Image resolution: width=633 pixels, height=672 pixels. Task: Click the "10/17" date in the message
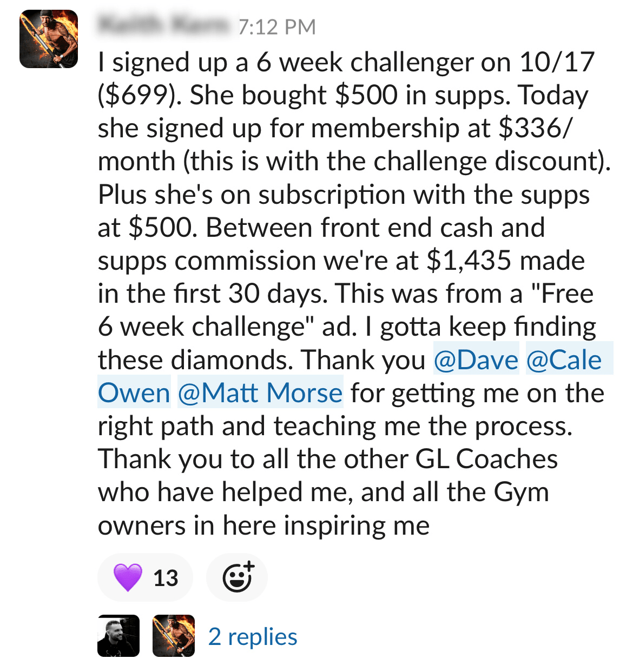557,63
